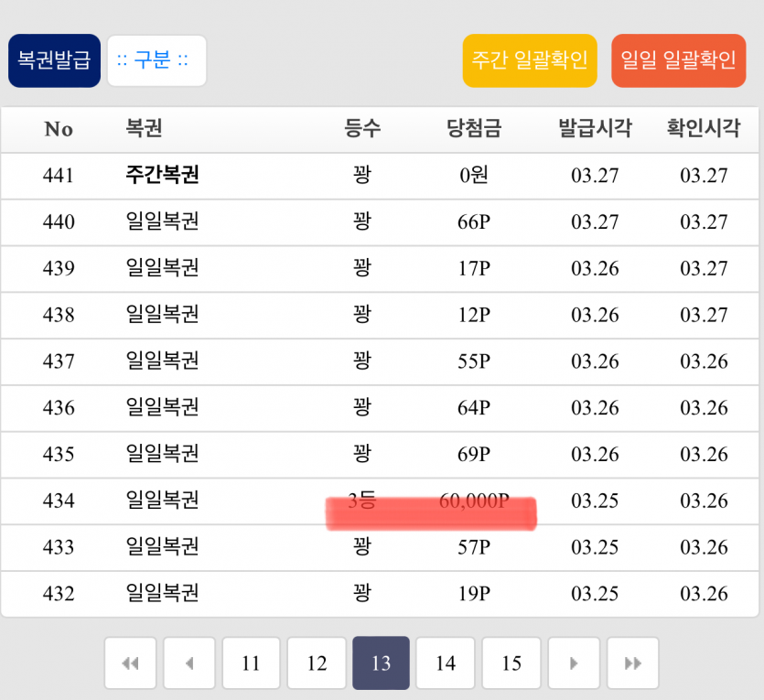Click the 57P prize value
Screen dimensions: 764x700
coord(474,547)
